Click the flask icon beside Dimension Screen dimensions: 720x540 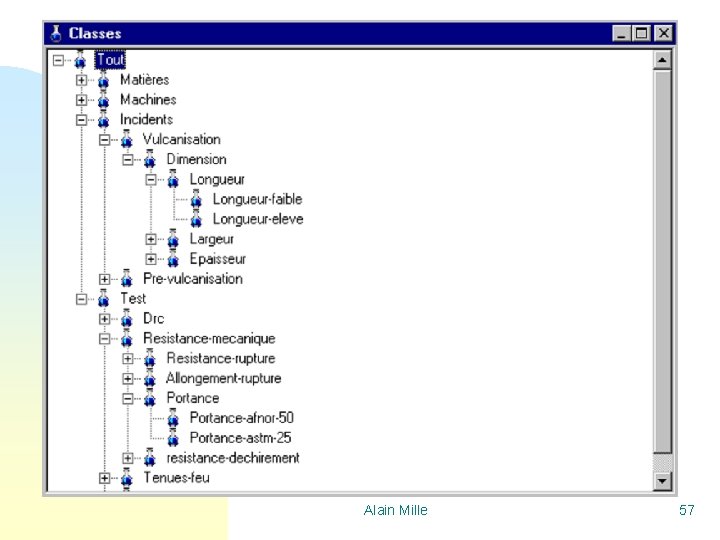[x=150, y=159]
